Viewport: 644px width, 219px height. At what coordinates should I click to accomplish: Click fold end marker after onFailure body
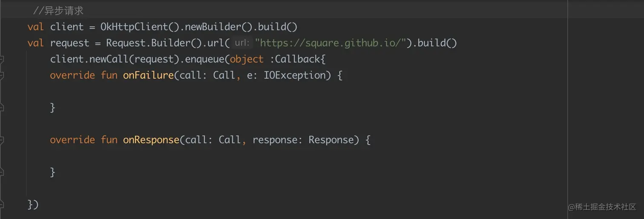[x=2, y=108]
